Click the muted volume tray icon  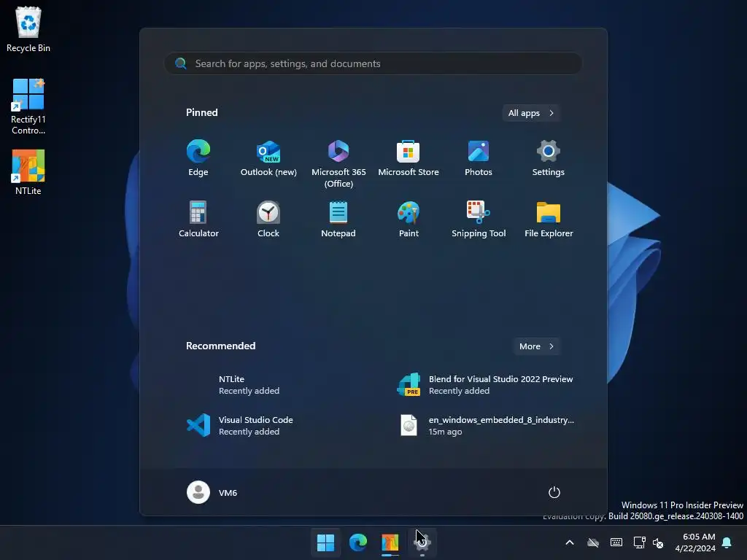pyautogui.click(x=658, y=542)
